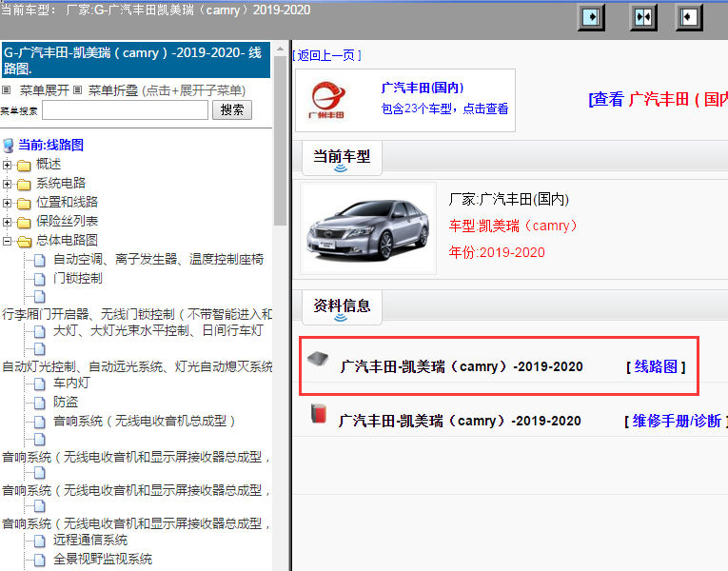This screenshot has height=571, width=728.
Task: Click the 概述 folder icon
Action: pos(24,166)
